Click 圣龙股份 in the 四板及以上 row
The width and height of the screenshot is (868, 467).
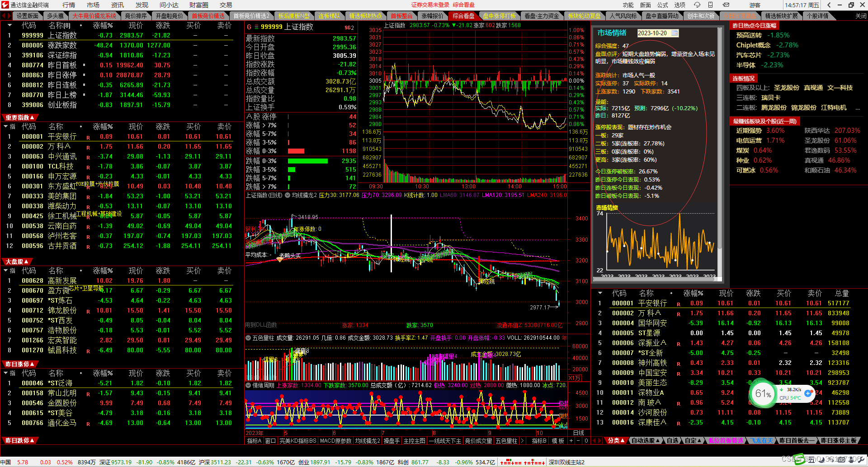click(787, 88)
